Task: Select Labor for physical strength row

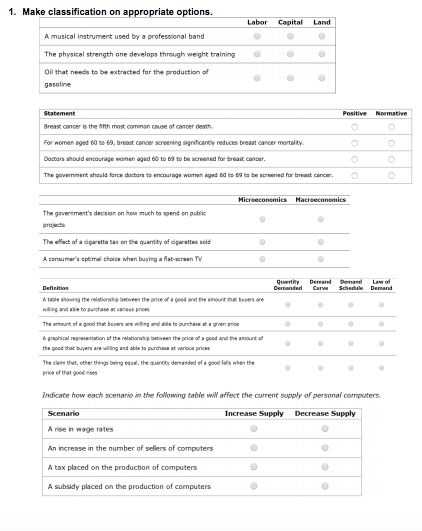Action: click(257, 54)
